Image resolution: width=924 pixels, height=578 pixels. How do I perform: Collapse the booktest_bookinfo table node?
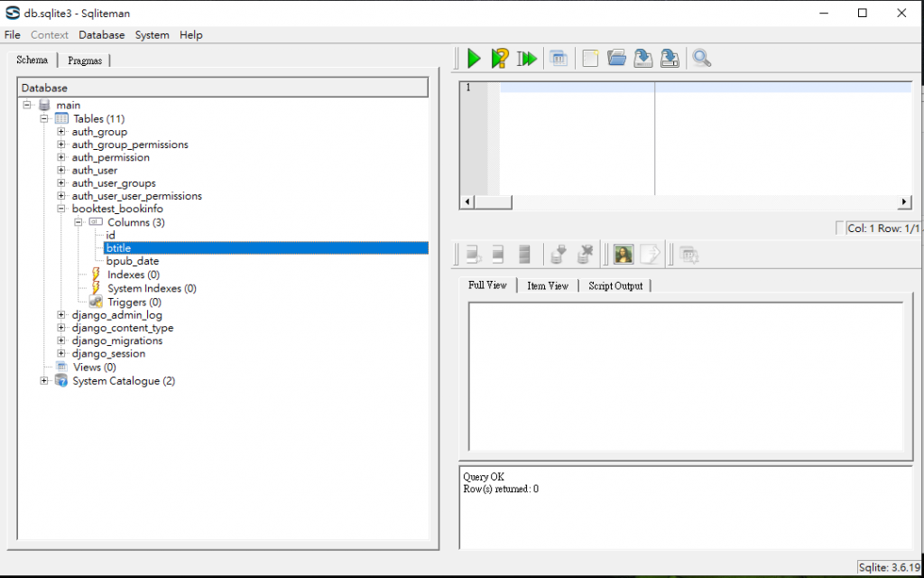click(60, 209)
